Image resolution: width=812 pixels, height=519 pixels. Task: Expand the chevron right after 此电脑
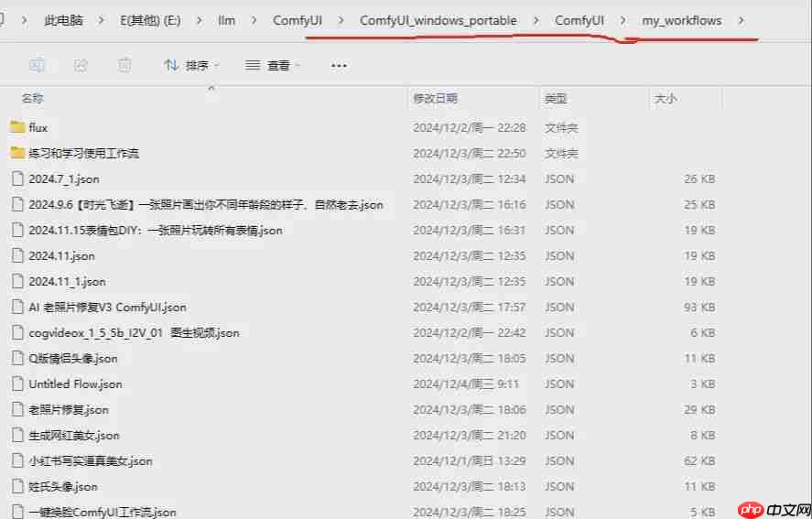pyautogui.click(x=101, y=21)
